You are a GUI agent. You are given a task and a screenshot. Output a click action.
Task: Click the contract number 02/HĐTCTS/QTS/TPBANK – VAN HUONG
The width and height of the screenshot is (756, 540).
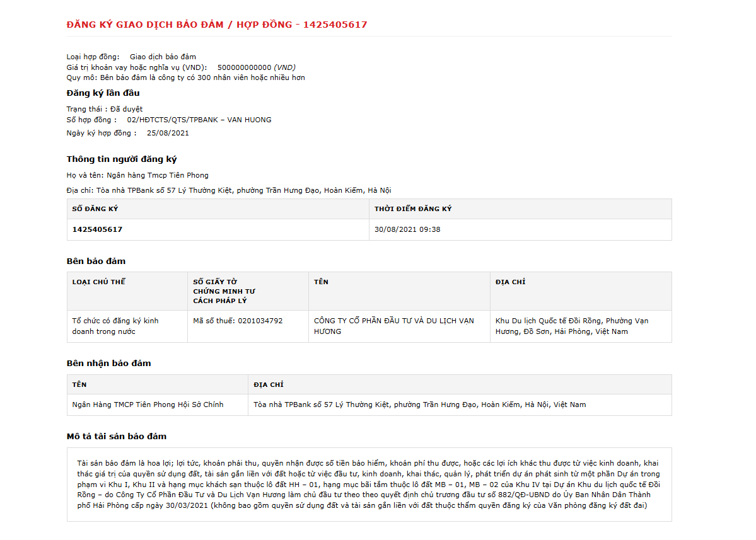pos(199,120)
